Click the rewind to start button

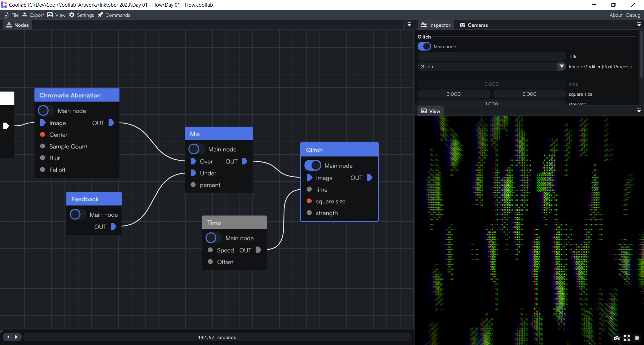pos(8,337)
